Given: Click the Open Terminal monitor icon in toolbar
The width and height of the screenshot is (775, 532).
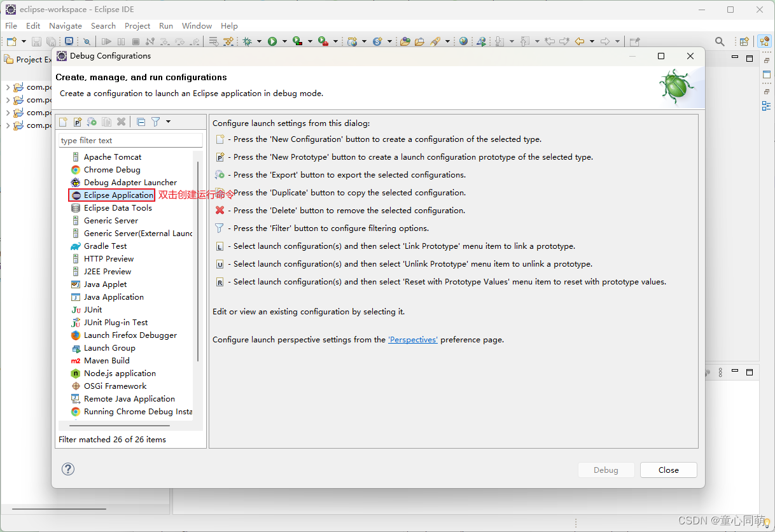Looking at the screenshot, I should pos(69,41).
